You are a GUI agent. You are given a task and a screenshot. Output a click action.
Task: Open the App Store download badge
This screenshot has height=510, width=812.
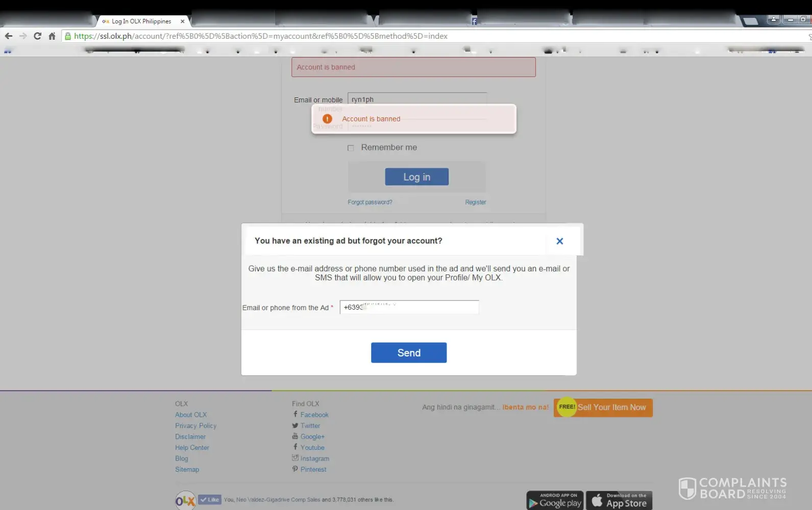click(619, 500)
